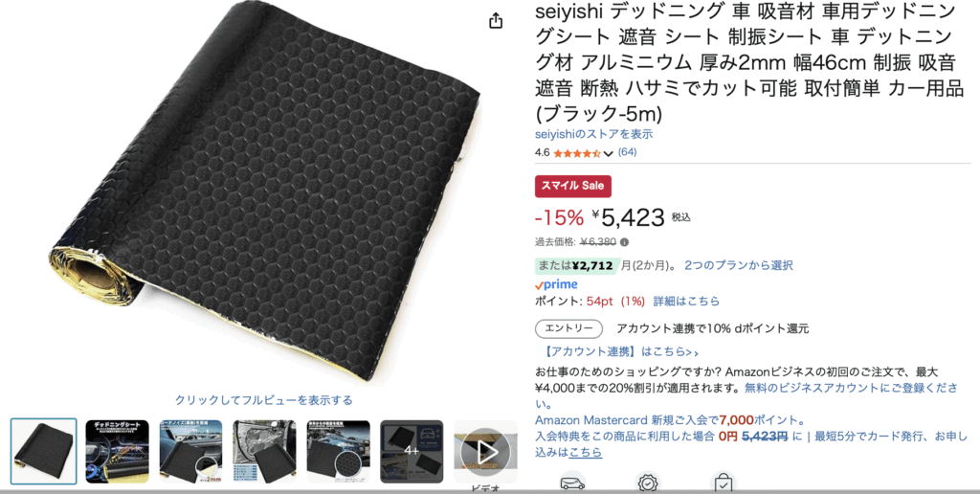Screen dimensions: 980x494
Task: Click the share icon above product image
Action: click(496, 21)
